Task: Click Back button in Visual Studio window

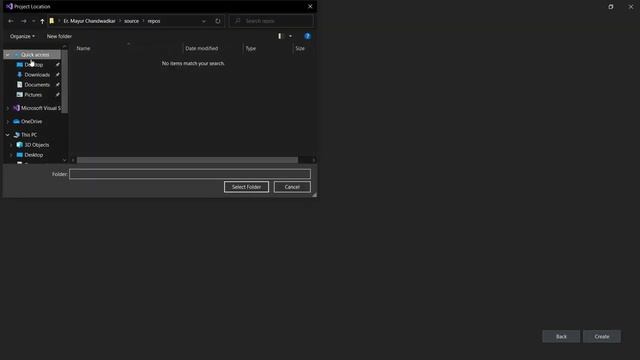Action: click(561, 337)
